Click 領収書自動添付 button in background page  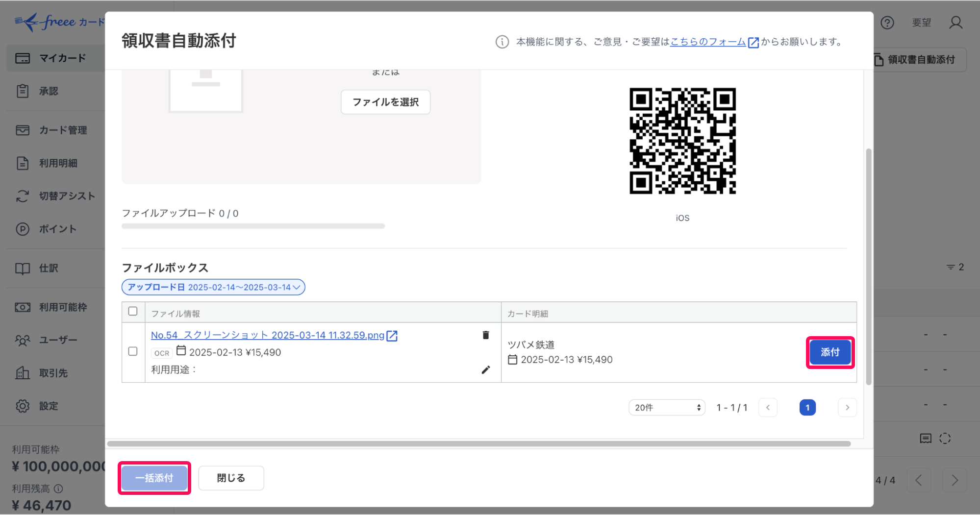click(x=921, y=60)
